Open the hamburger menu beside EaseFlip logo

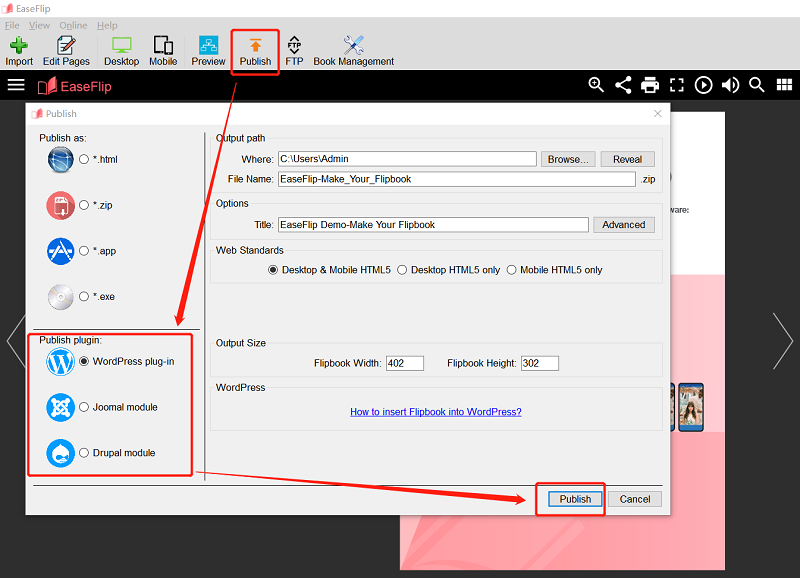pos(16,85)
